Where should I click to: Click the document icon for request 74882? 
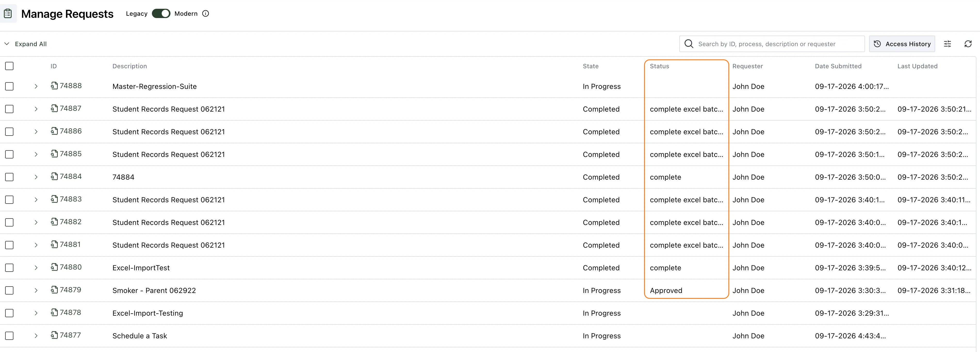[54, 222]
